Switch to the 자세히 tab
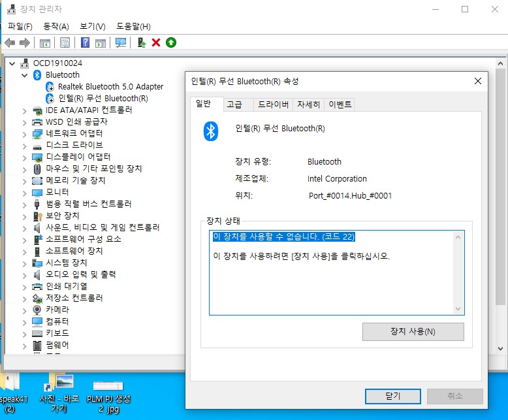This screenshot has width=508, height=420. 308,105
